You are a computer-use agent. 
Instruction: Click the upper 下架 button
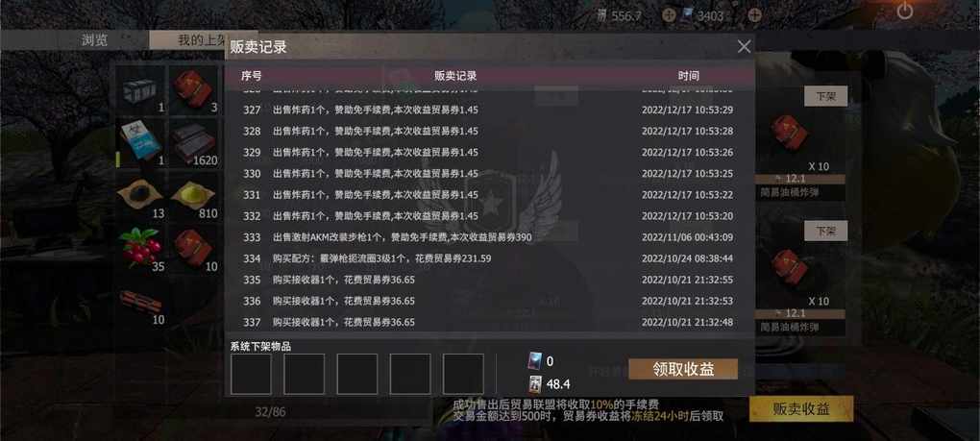pos(825,96)
